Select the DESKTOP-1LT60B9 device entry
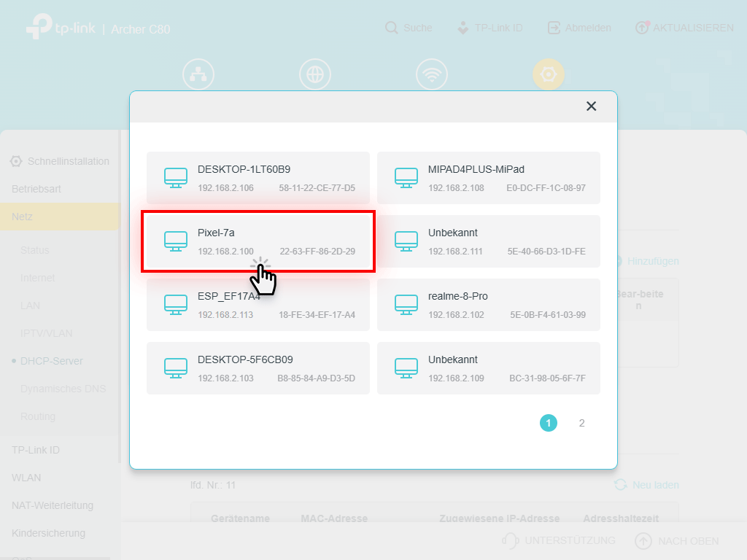747x560 pixels. 258,178
